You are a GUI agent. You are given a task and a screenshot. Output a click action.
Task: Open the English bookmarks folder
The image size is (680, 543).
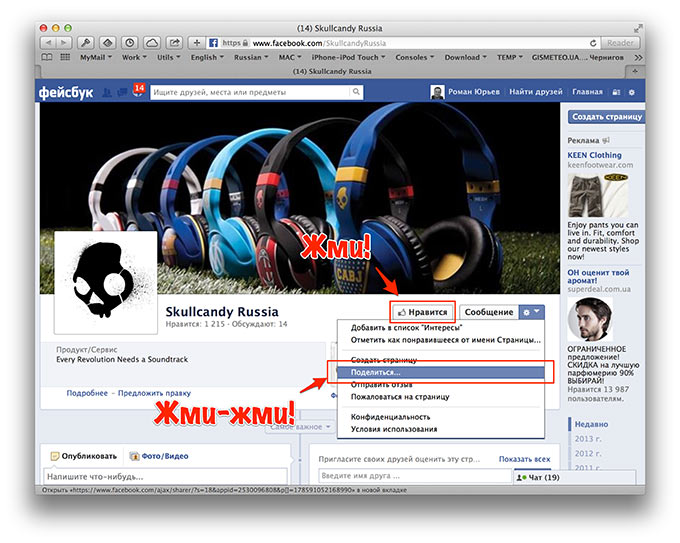207,57
